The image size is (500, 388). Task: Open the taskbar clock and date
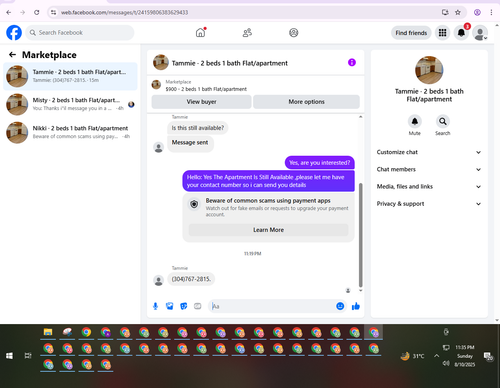point(465,356)
